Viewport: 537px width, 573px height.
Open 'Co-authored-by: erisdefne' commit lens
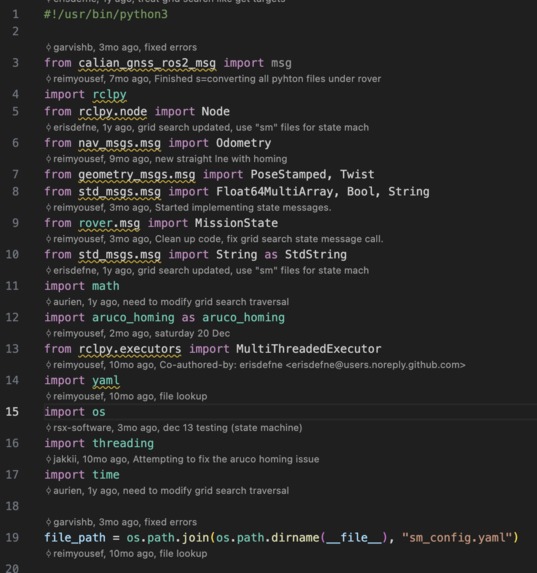[x=256, y=365]
